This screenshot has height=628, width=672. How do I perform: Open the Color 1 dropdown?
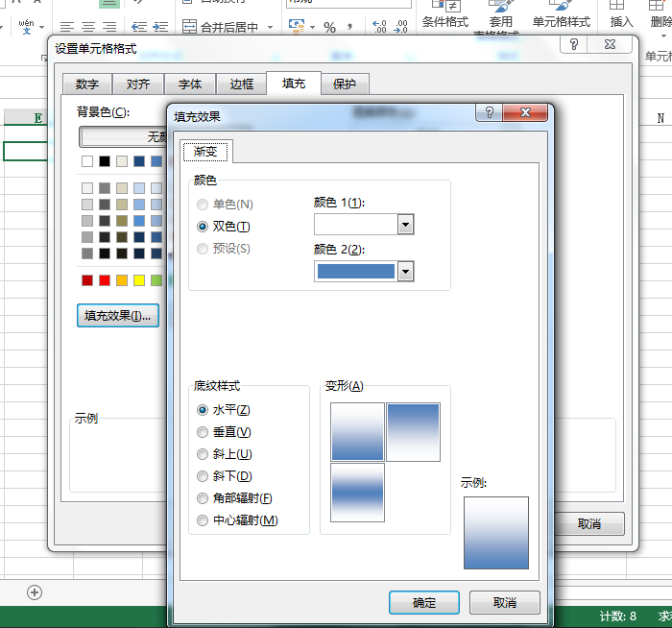coord(405,224)
